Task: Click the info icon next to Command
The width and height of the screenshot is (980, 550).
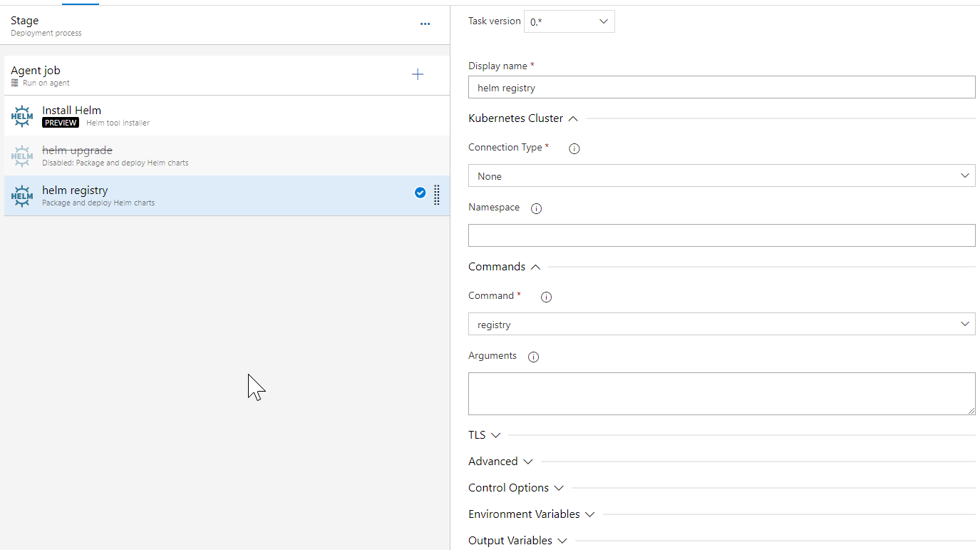Action: pos(546,297)
